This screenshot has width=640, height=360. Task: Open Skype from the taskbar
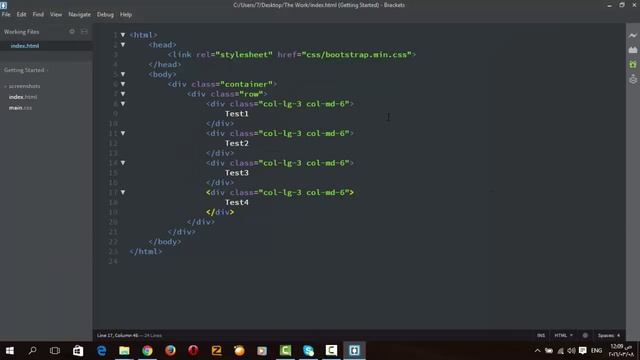pyautogui.click(x=308, y=351)
